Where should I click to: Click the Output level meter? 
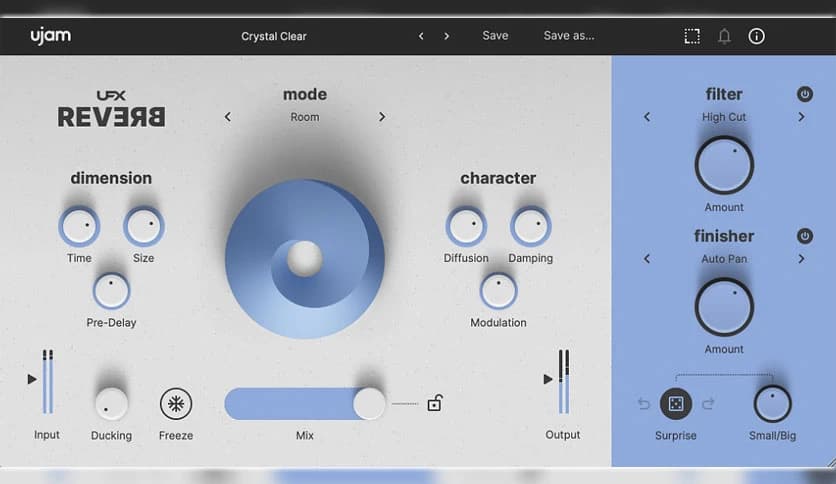tap(564, 382)
